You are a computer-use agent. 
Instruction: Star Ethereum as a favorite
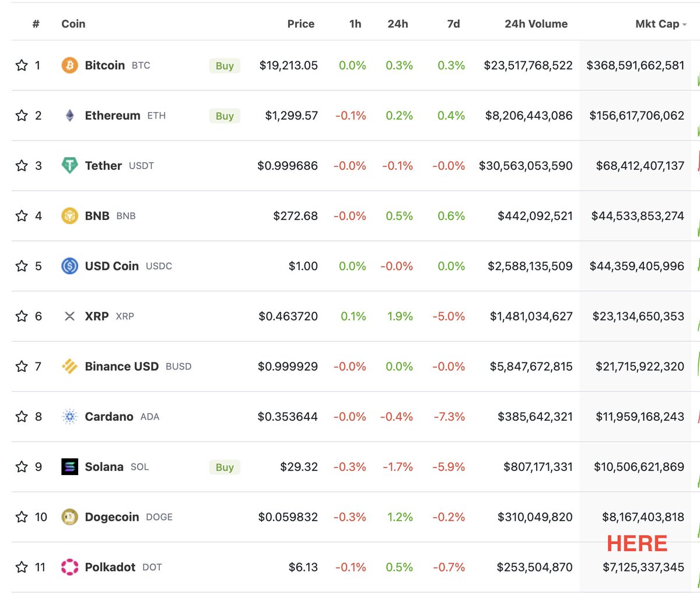click(x=22, y=116)
